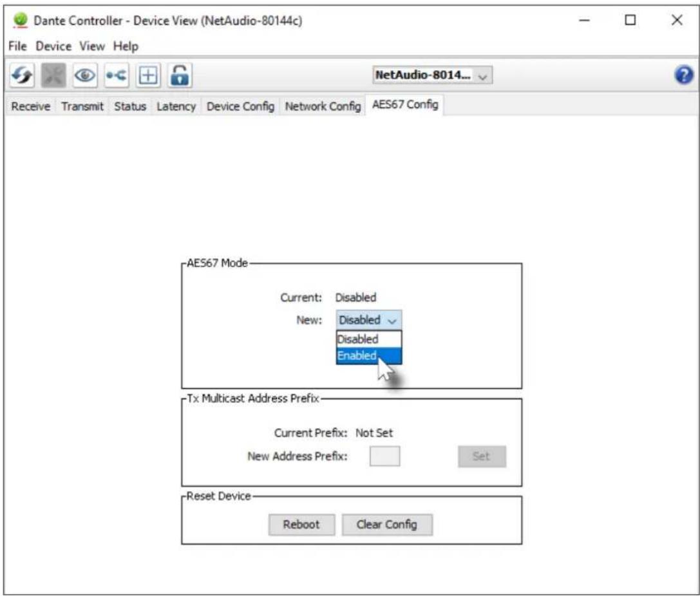Click the eye Identify device icon

coord(85,75)
